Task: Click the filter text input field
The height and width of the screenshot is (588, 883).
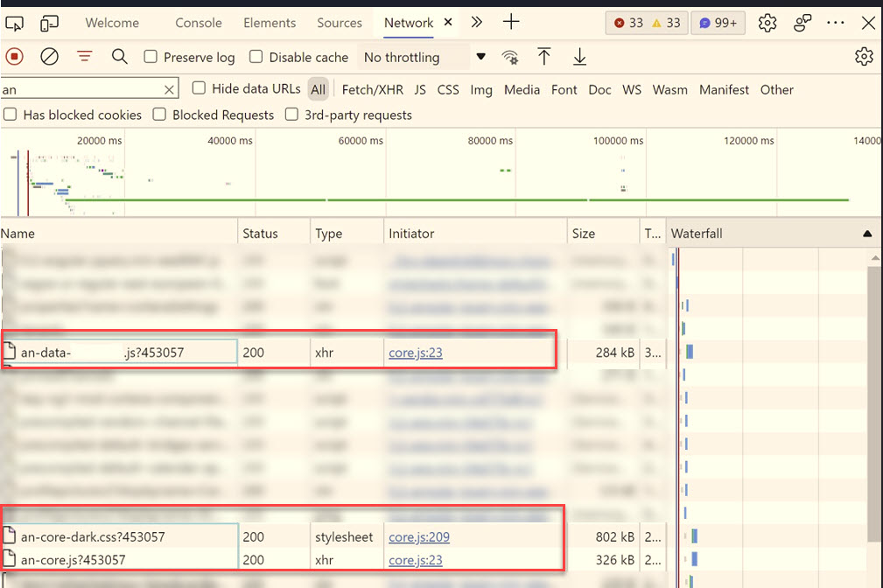Action: 81,89
